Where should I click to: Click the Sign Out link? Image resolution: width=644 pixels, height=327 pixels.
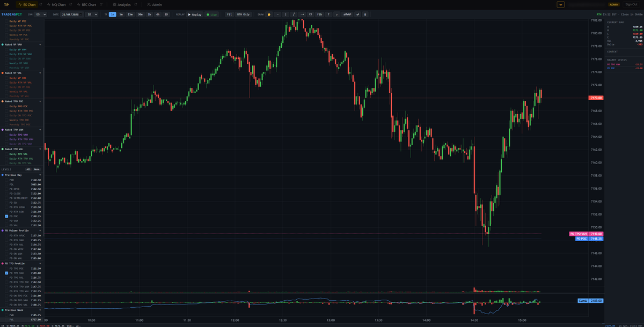[x=631, y=4]
